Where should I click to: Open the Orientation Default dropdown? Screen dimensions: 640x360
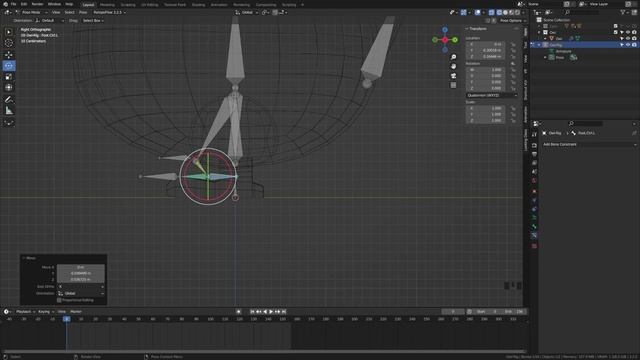click(x=50, y=20)
